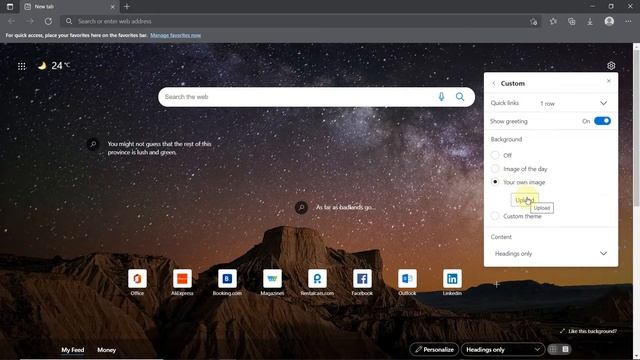This screenshot has width=640, height=360.
Task: Switch to the Money tab
Action: [107, 350]
